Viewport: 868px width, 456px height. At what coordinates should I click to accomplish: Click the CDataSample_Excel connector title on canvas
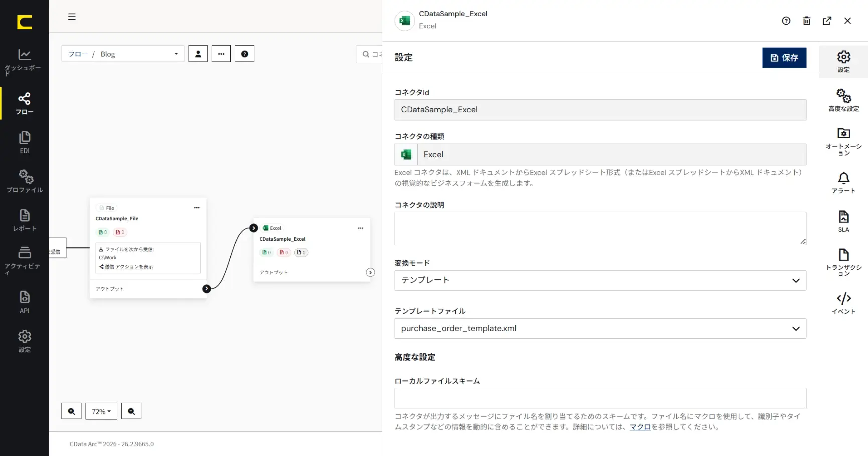(282, 239)
